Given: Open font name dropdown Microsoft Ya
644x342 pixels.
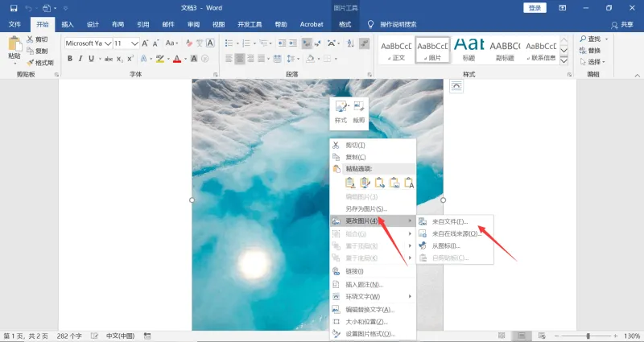Looking at the screenshot, I should pos(108,43).
